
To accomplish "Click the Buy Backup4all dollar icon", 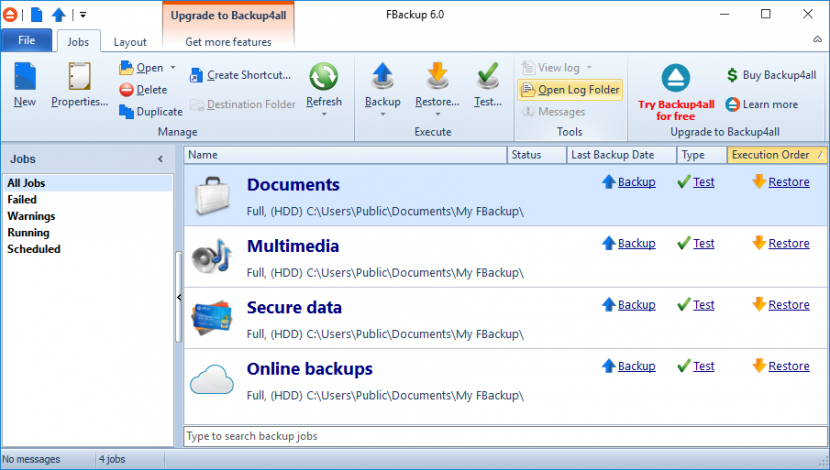I will pyautogui.click(x=733, y=75).
